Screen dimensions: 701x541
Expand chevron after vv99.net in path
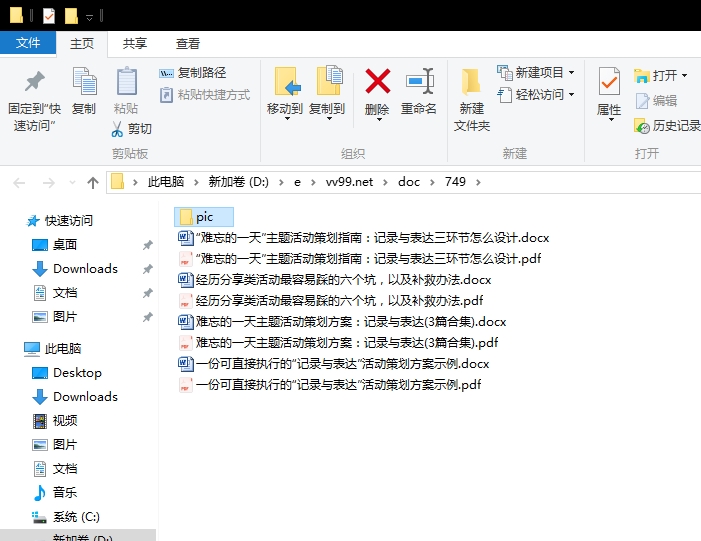click(x=385, y=182)
